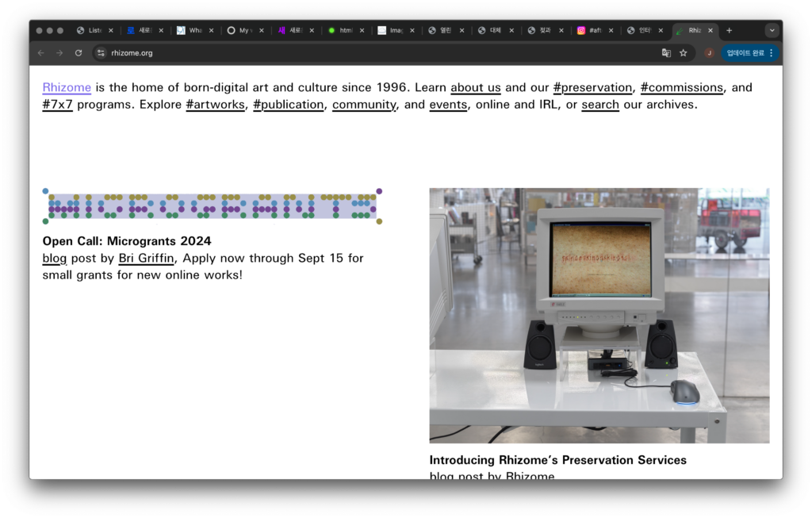Close the Instagram #aft tab
The image size is (812, 518).
[611, 31]
